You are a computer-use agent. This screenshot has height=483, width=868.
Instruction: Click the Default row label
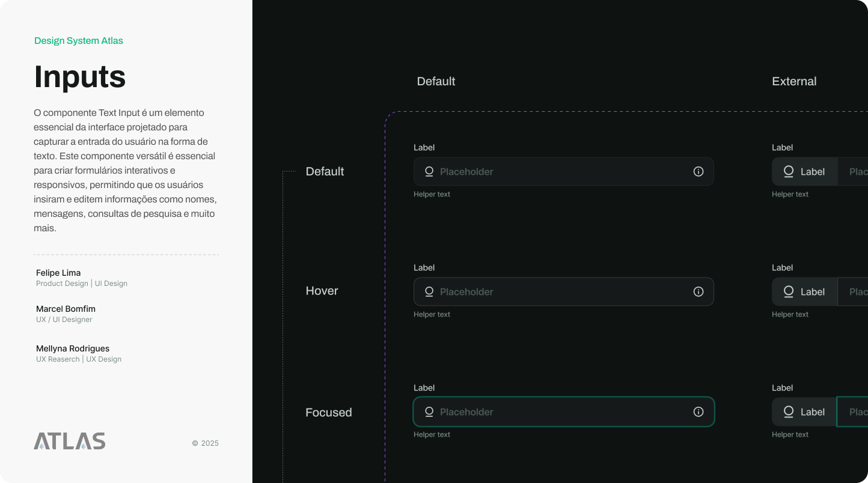coord(325,171)
